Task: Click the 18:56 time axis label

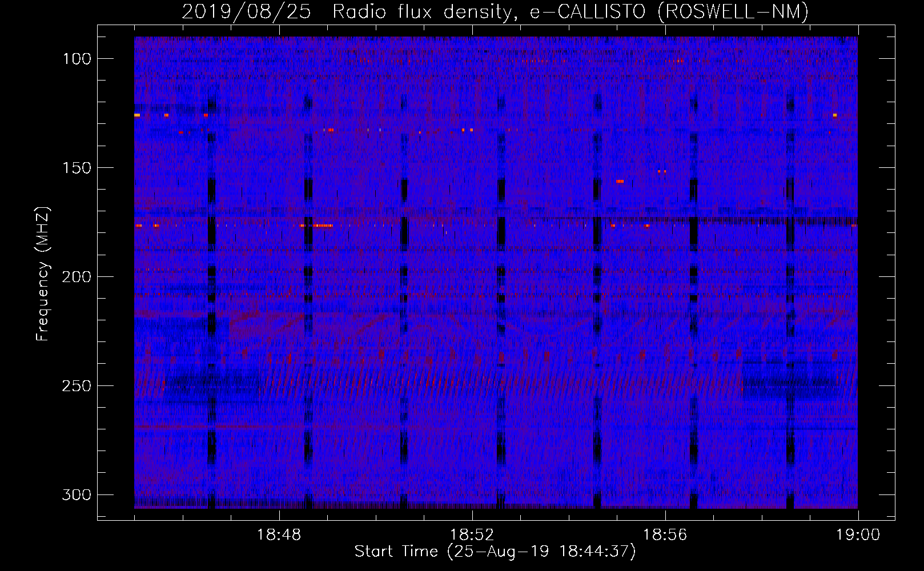Action: pyautogui.click(x=665, y=535)
